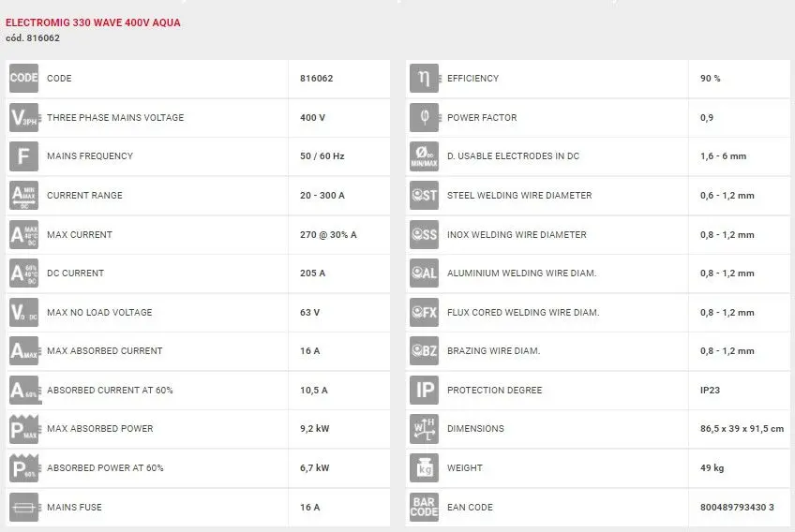Click the three phase mains voltage icon
This screenshot has height=532, width=795.
pos(23,118)
